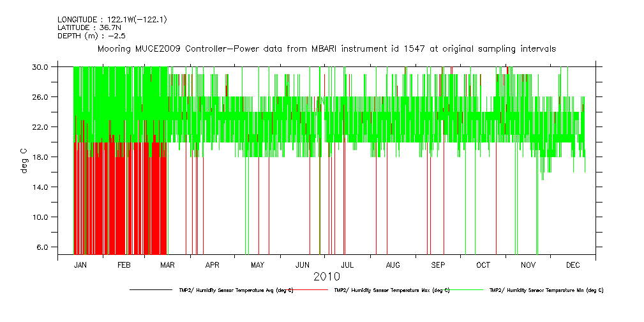Click the APR month label
The height and width of the screenshot is (322, 644).
(x=213, y=264)
